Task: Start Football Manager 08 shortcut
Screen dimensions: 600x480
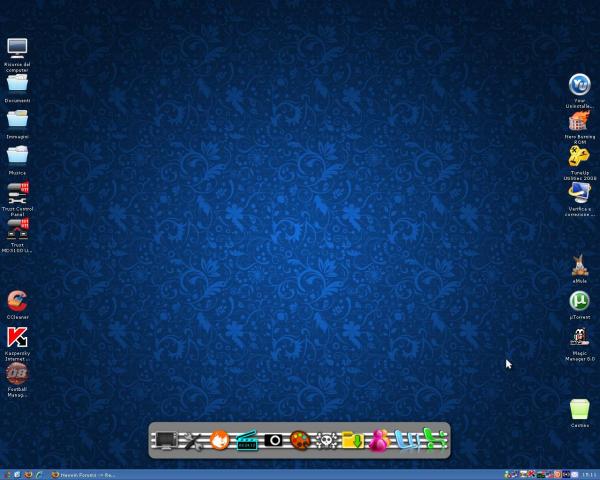Action: (x=17, y=380)
